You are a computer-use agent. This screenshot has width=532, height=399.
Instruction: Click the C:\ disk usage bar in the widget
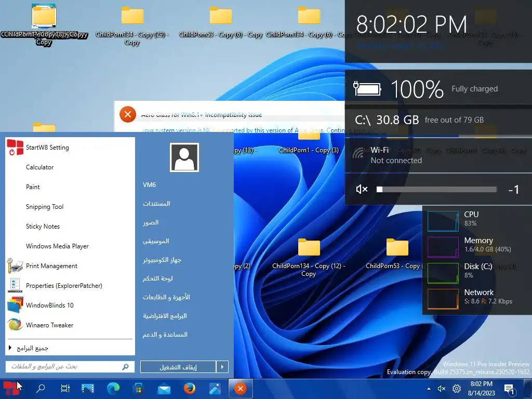438,136
